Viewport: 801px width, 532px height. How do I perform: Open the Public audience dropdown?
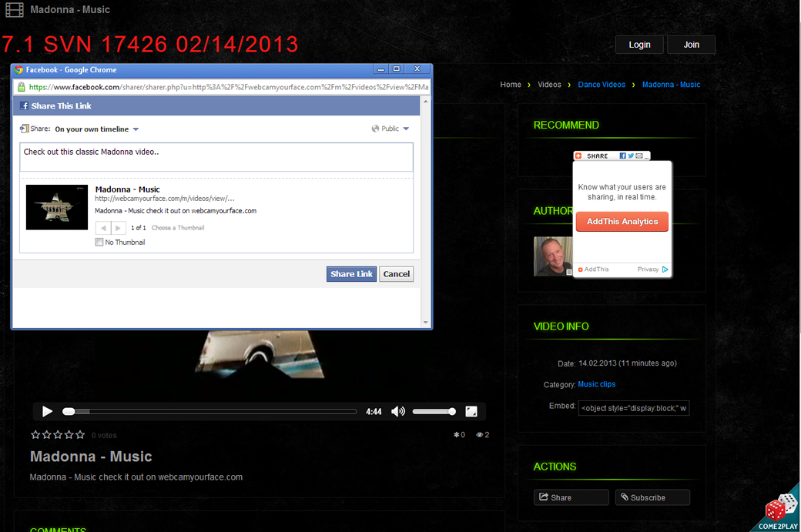click(x=390, y=129)
